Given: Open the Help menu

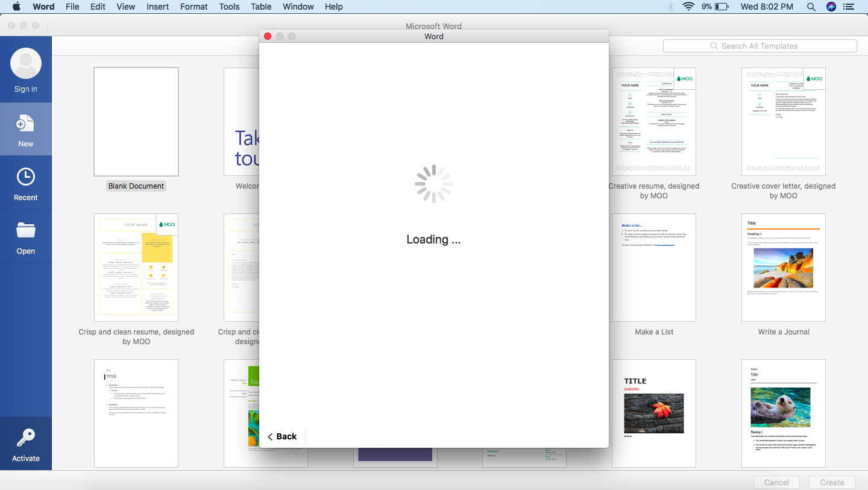Looking at the screenshot, I should [x=333, y=7].
